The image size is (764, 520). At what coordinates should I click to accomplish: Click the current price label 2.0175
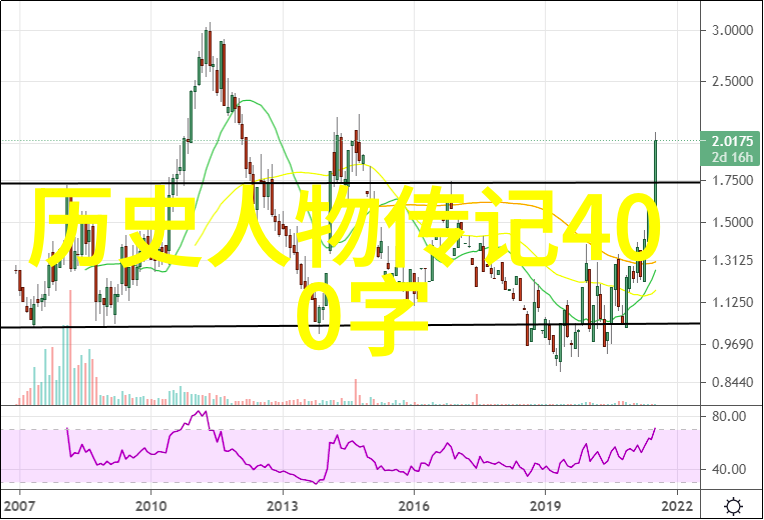[732, 141]
